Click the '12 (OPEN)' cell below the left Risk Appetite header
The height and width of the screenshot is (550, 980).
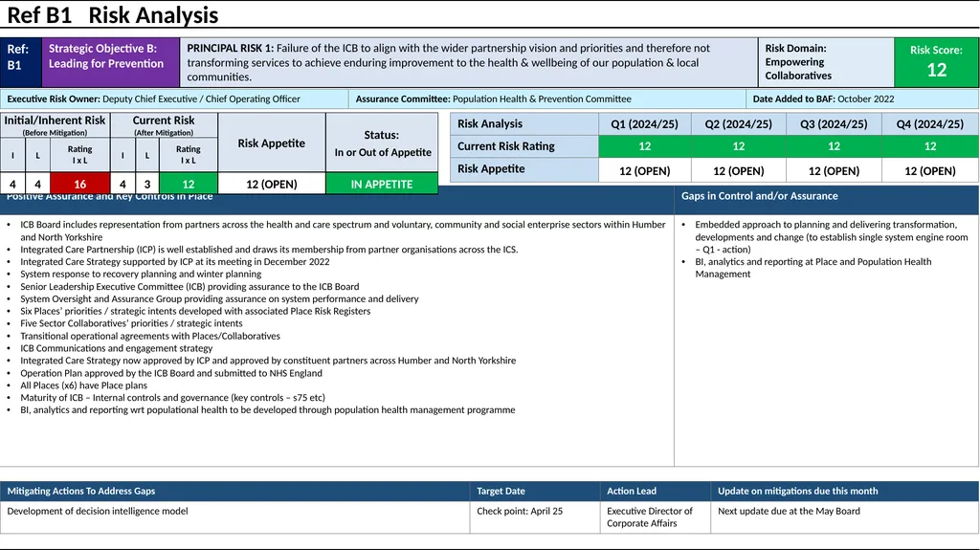[x=271, y=184]
